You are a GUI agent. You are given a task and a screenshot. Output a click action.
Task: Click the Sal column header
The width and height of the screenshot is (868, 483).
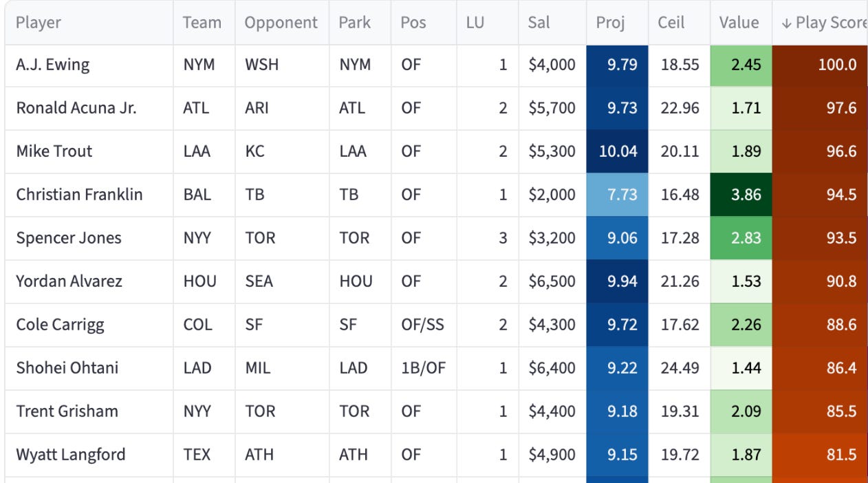(552, 23)
